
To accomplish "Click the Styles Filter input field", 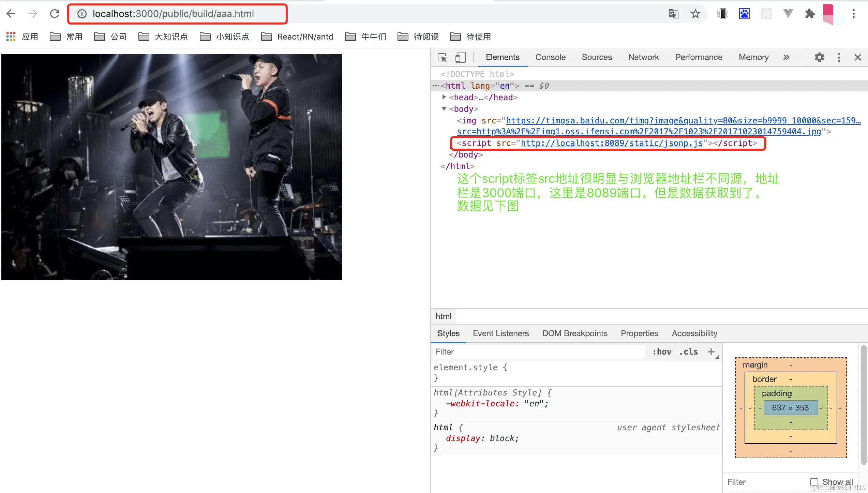I will pyautogui.click(x=539, y=352).
